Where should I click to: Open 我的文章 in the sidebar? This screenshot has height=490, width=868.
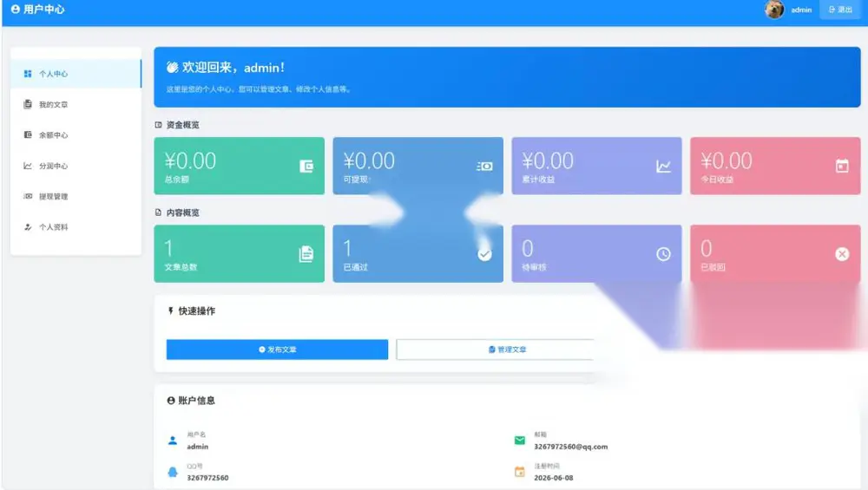pos(76,105)
